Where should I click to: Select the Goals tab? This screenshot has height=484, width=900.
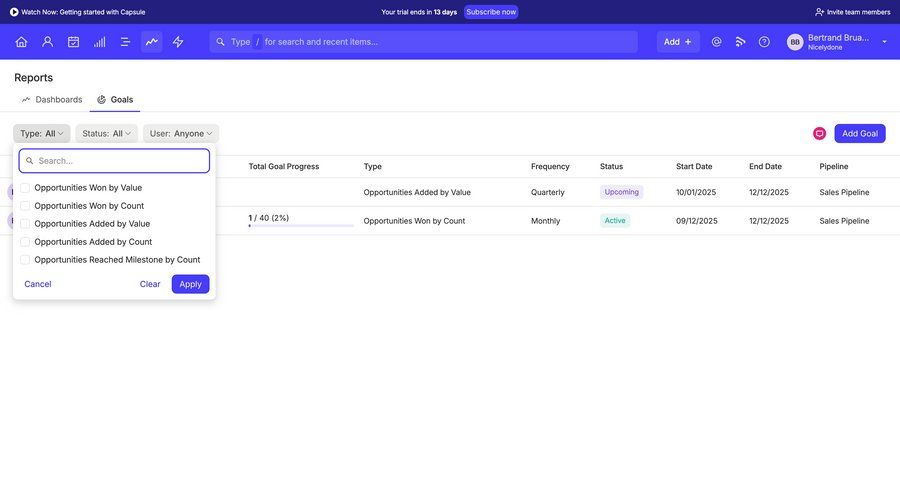pos(115,100)
